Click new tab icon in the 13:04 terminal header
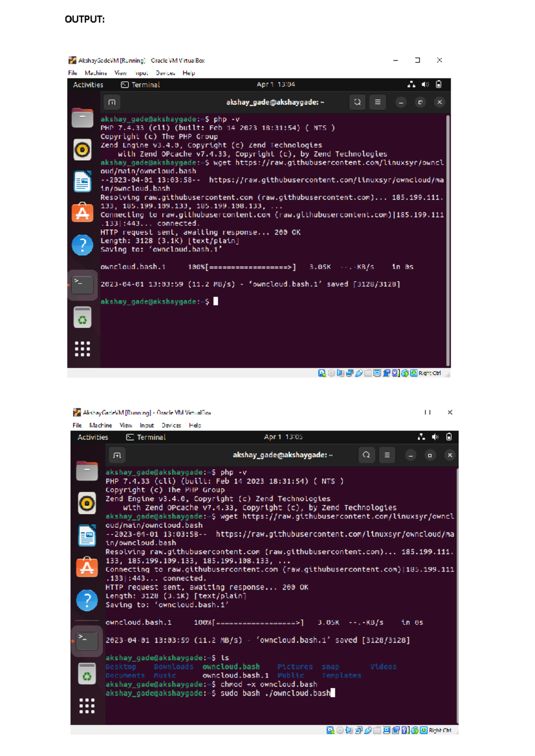 point(112,102)
